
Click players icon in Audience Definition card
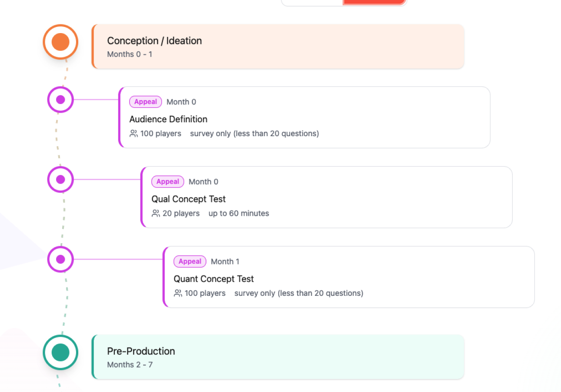pyautogui.click(x=134, y=134)
